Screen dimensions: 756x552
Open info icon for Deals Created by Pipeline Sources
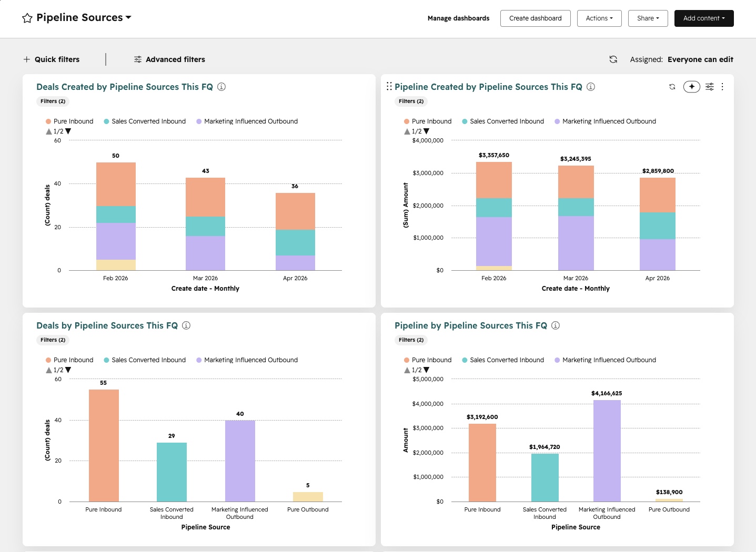(x=221, y=87)
